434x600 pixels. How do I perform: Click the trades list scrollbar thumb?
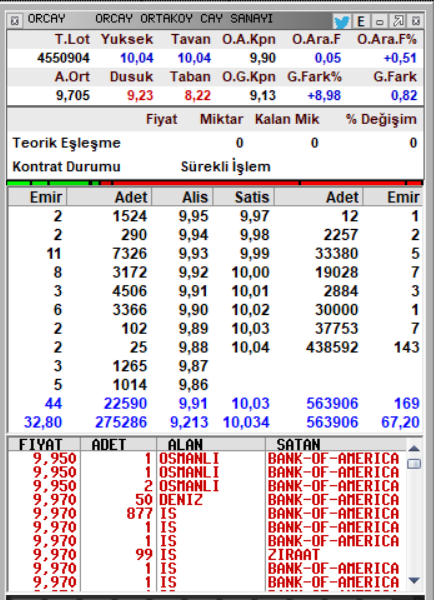tap(414, 464)
